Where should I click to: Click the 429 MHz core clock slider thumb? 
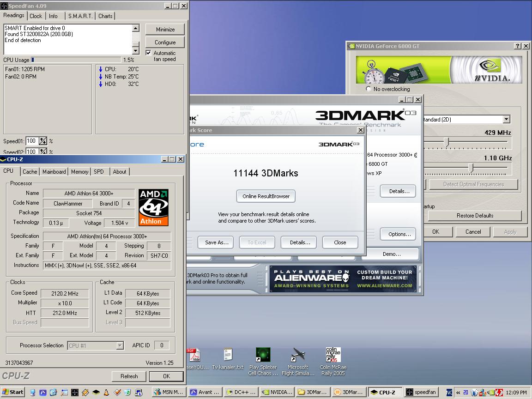pyautogui.click(x=447, y=142)
